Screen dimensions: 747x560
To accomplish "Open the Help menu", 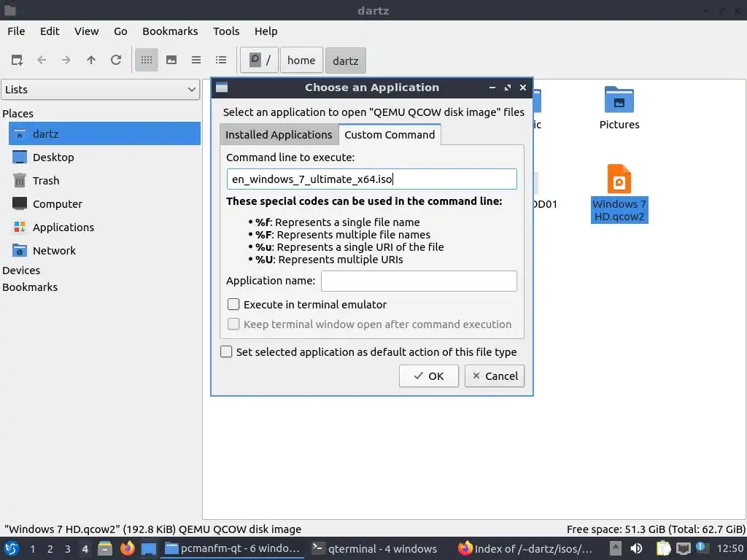I will 266,31.
